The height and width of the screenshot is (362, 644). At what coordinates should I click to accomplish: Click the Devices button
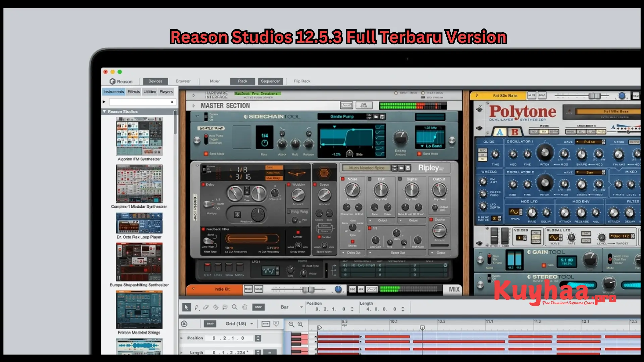[x=155, y=81]
